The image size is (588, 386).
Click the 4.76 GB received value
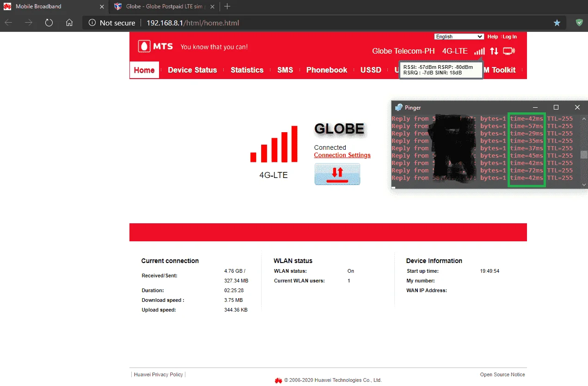click(235, 271)
